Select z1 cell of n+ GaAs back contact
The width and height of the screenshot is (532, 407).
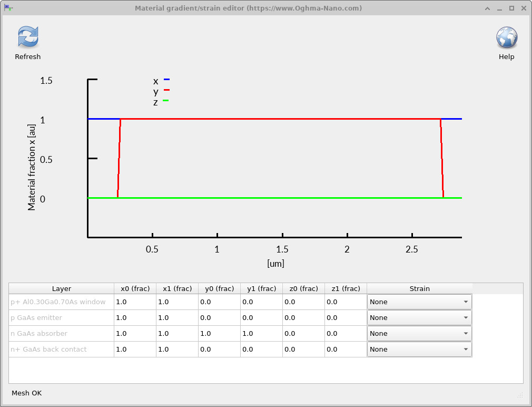click(x=346, y=350)
